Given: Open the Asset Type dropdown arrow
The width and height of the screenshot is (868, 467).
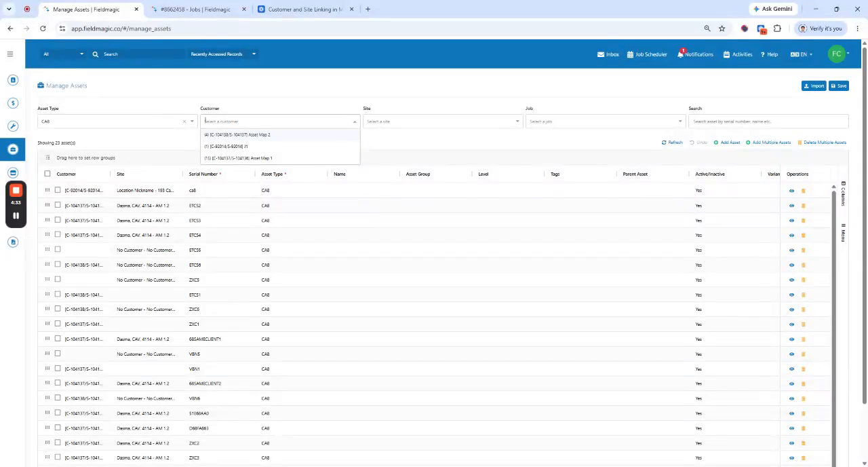Looking at the screenshot, I should [x=193, y=122].
